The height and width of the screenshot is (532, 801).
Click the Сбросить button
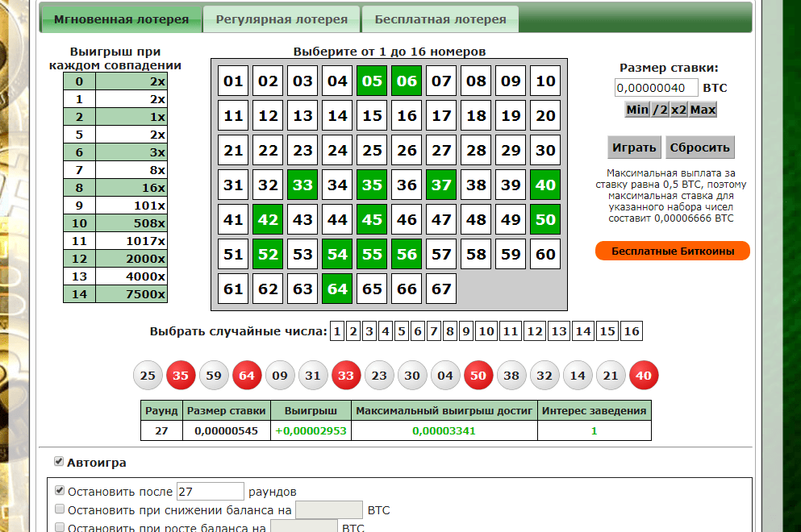coord(700,148)
